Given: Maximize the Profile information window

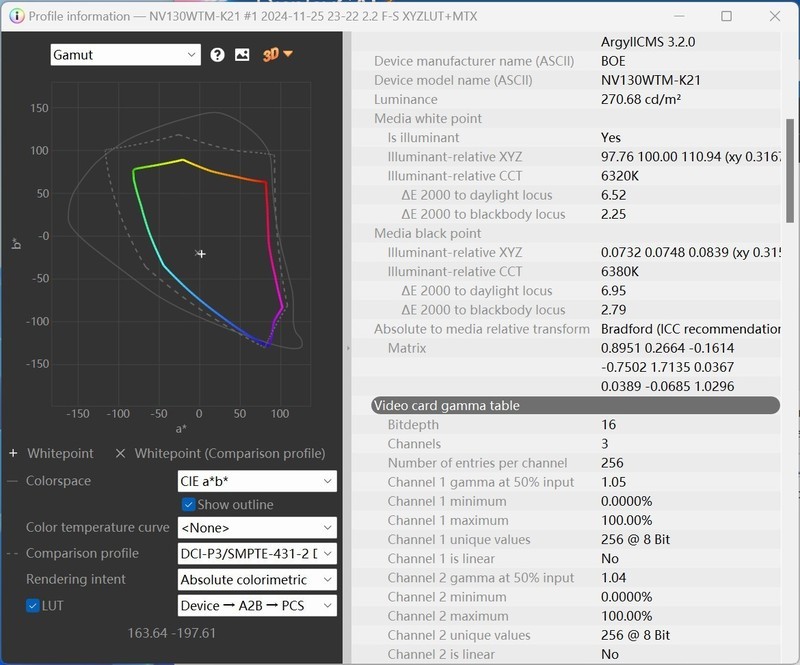Looking at the screenshot, I should [726, 16].
